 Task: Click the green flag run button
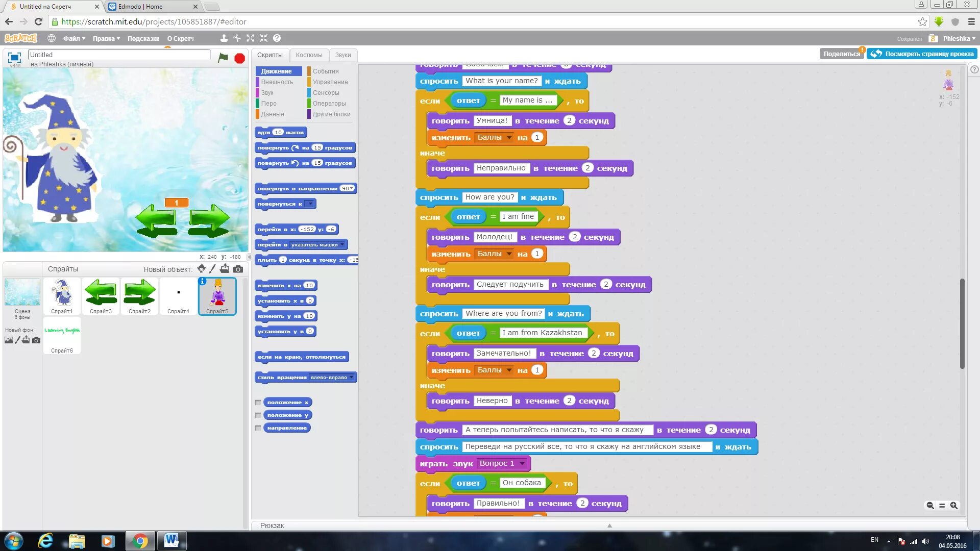pyautogui.click(x=224, y=57)
